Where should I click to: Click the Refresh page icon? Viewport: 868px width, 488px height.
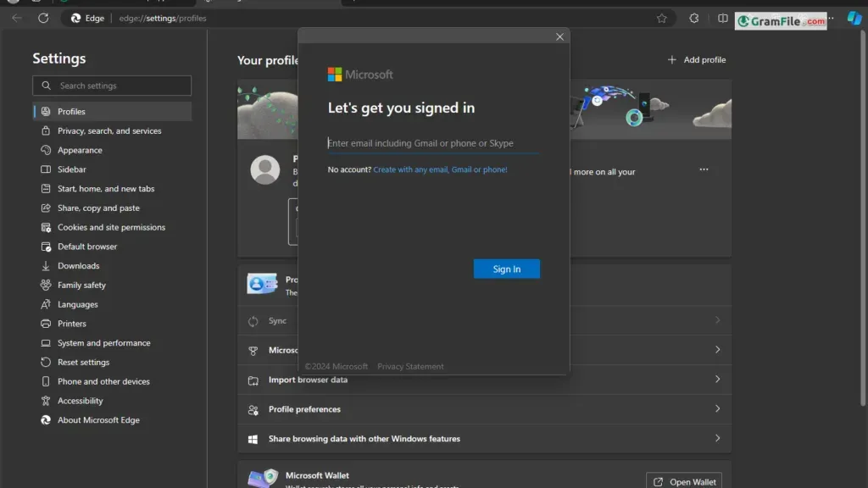43,19
